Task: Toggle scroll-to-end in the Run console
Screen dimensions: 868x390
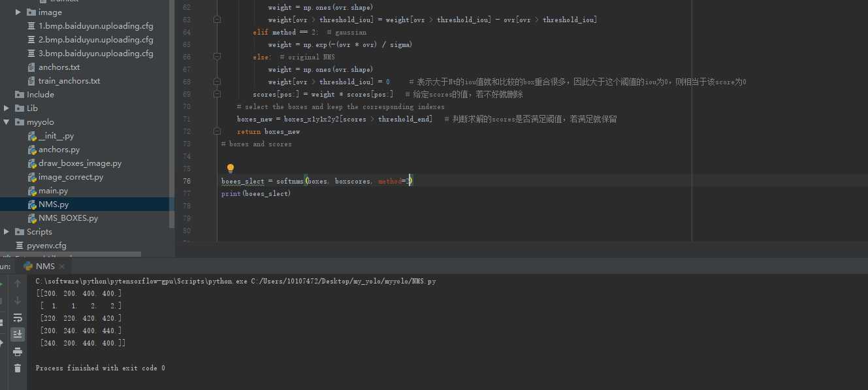Action: (x=18, y=334)
